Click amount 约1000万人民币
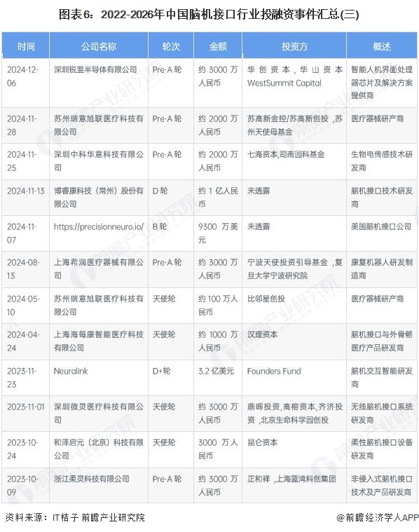Screen dimensions: 419x532 coord(218,341)
